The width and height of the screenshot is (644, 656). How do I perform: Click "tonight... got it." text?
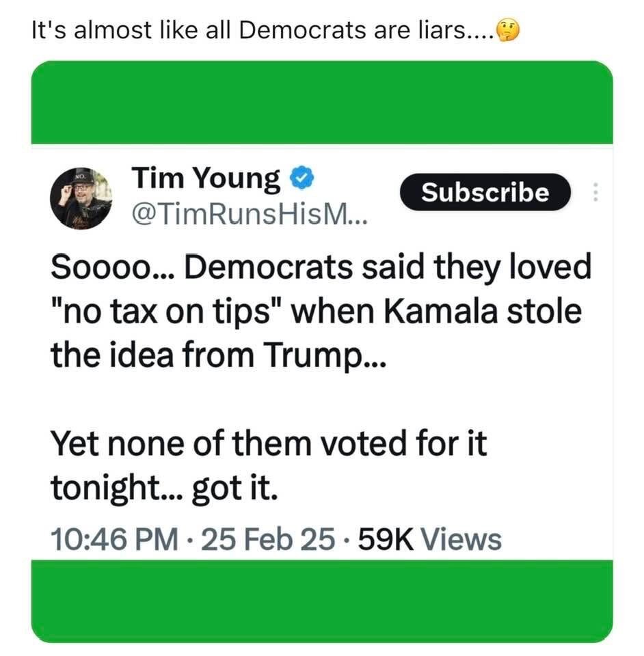click(163, 488)
